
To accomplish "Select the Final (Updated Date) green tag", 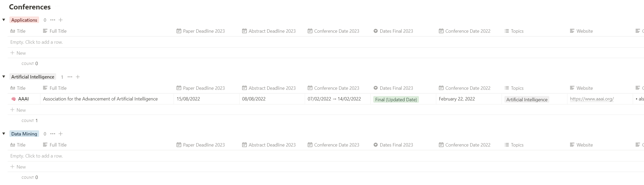I will click(396, 99).
